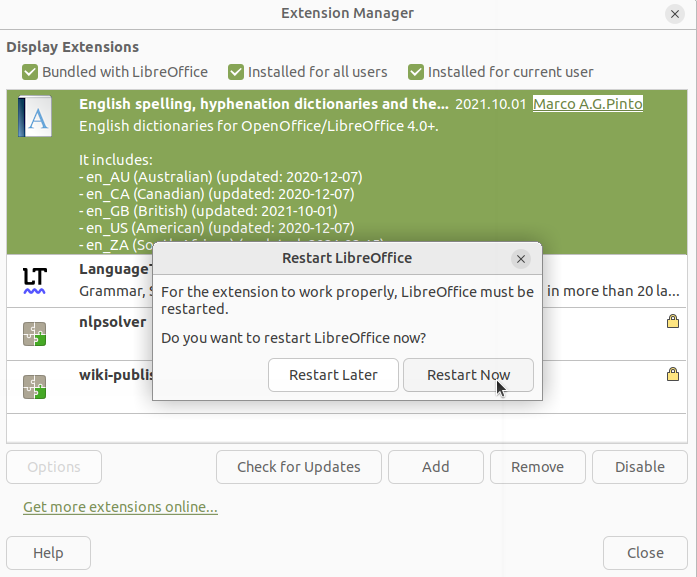Choose Restart Later
697x577 pixels.
tap(333, 375)
